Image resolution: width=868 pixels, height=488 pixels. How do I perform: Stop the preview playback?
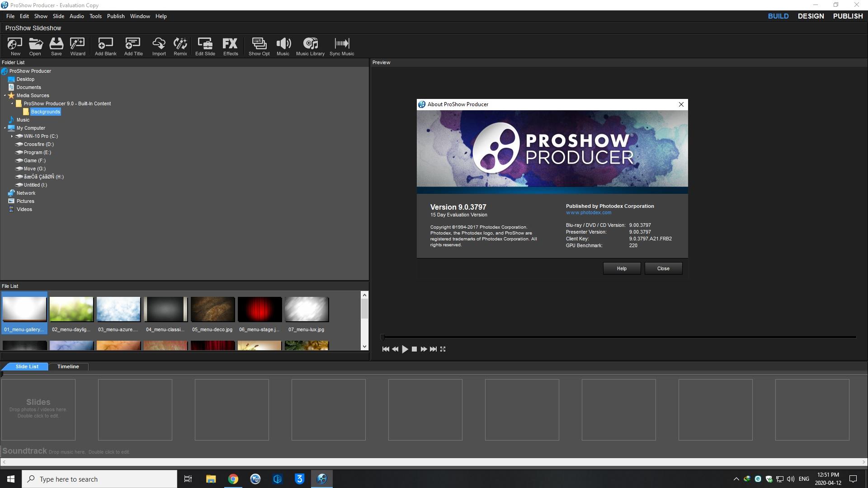click(x=414, y=349)
